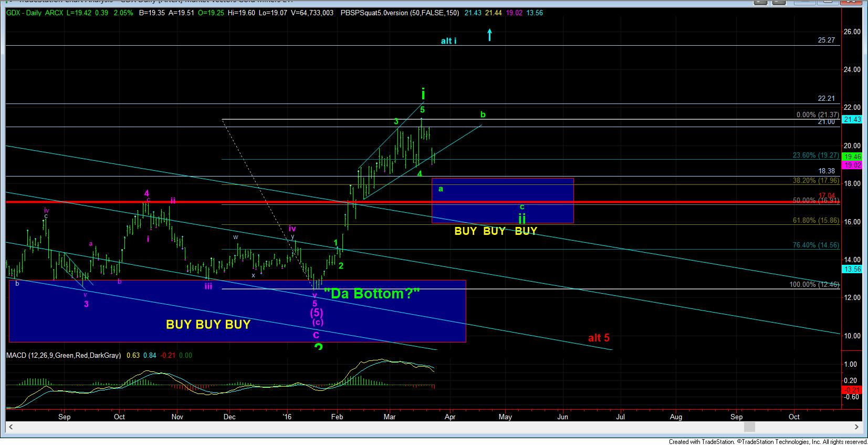Click the 'Nov' marker on time axis
868x445 pixels.
coord(177,417)
